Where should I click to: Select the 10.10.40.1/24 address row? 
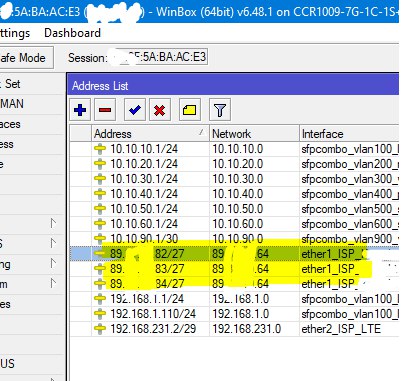(234, 194)
